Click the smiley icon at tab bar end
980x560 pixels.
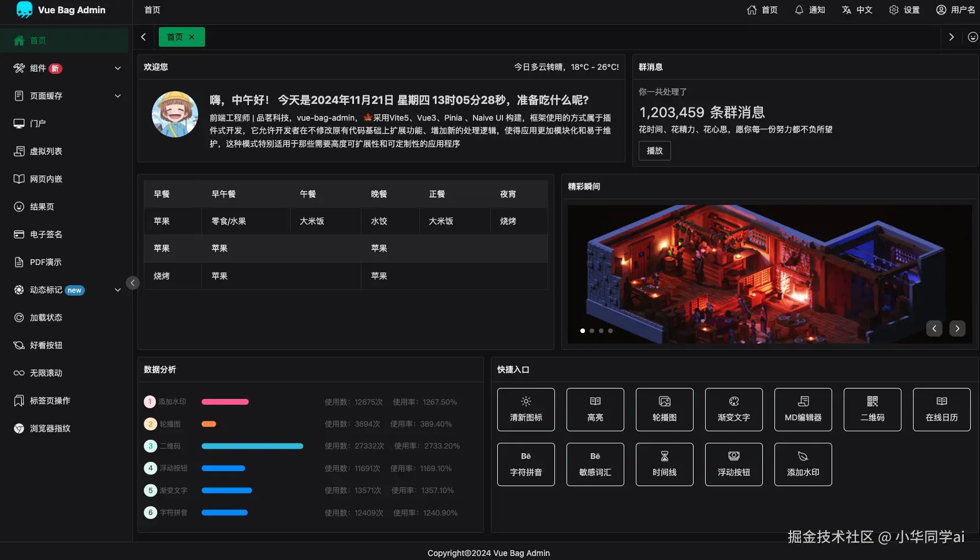[972, 37]
